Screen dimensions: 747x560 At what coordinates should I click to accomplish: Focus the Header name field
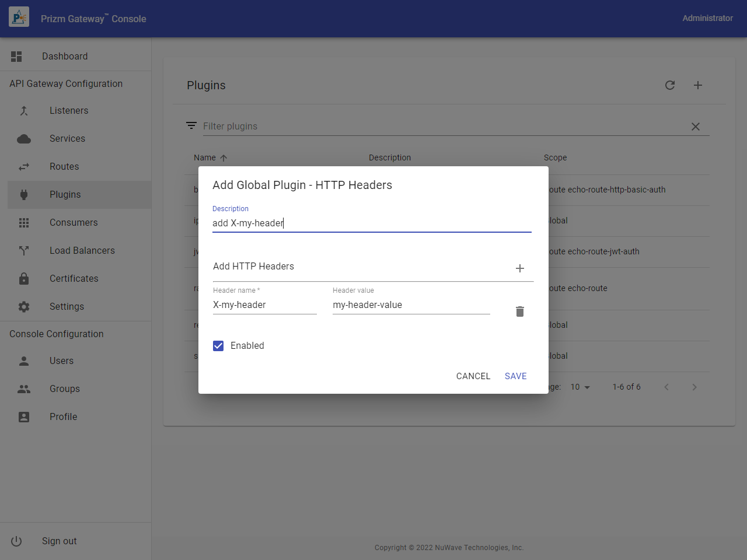(264, 305)
